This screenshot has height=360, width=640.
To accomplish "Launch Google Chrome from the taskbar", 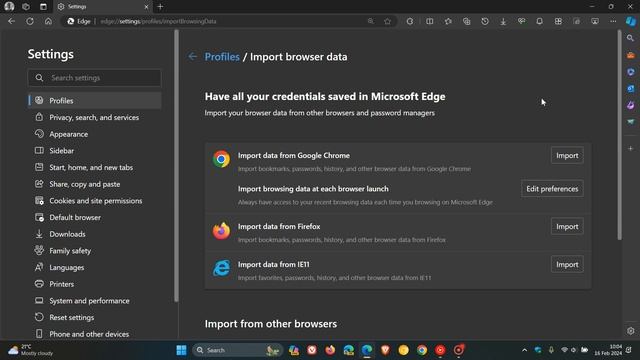I will (x=422, y=350).
